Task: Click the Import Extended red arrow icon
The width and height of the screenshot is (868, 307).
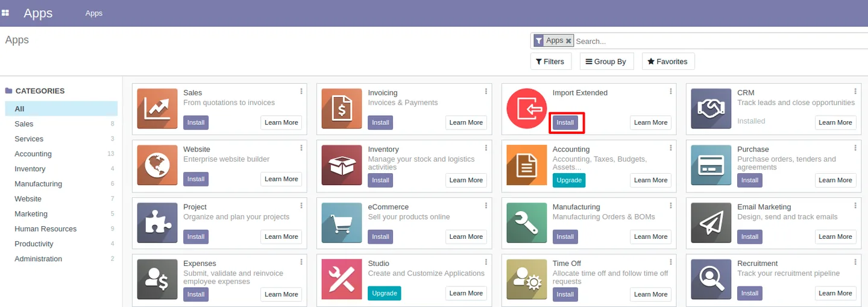Action: click(527, 109)
